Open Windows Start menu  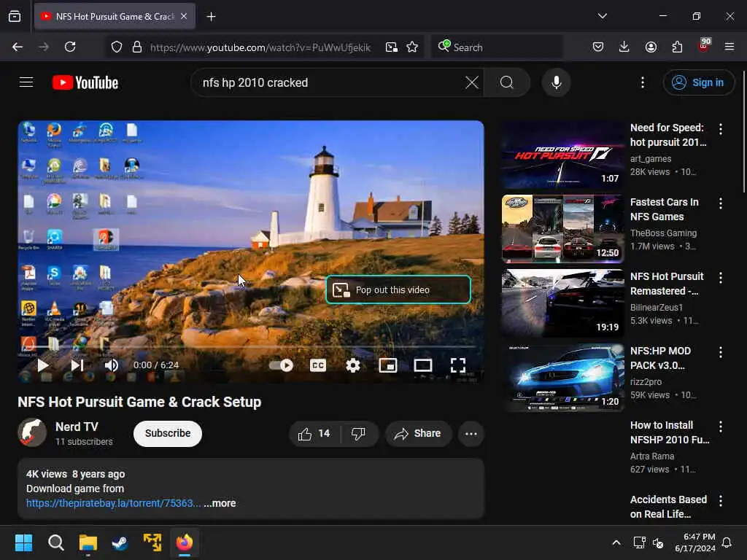coord(23,542)
